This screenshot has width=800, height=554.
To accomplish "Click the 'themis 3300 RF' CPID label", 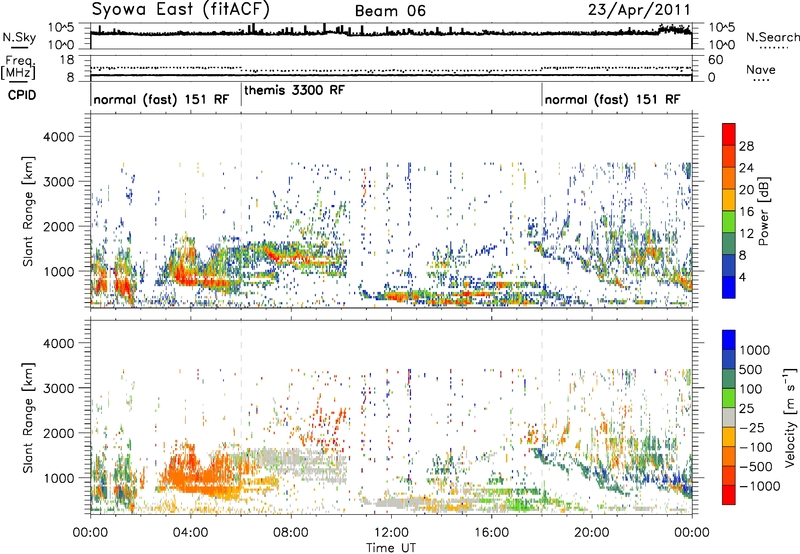I will 294,90.
